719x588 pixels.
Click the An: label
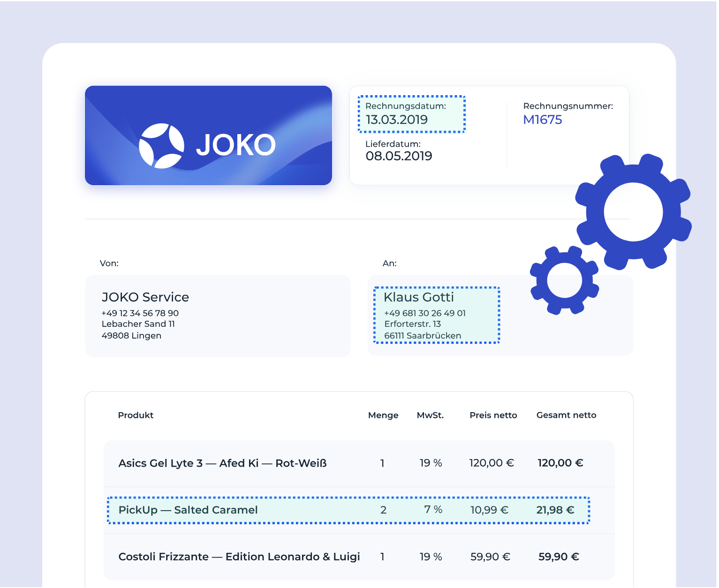(390, 264)
